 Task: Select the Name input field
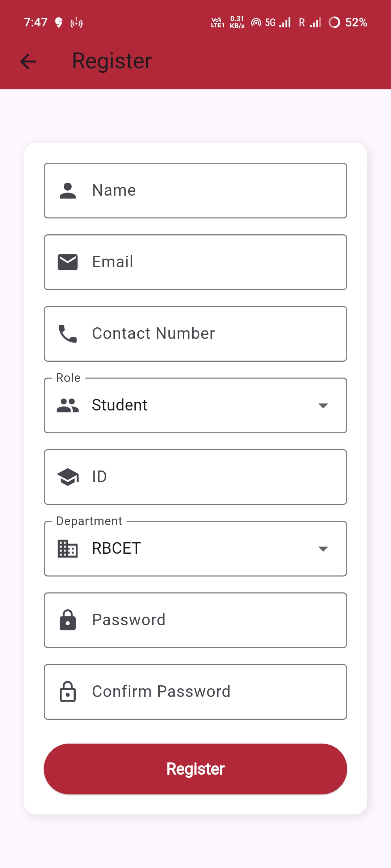pos(195,191)
